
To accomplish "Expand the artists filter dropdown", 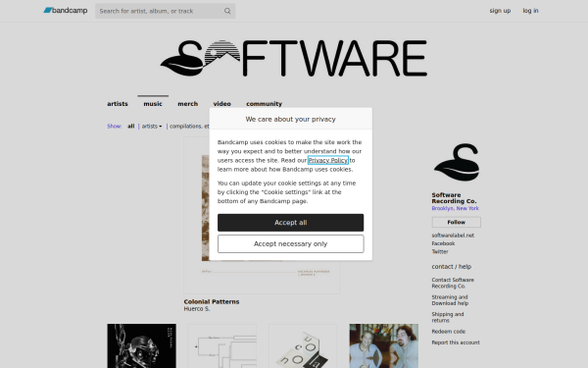I will (152, 127).
